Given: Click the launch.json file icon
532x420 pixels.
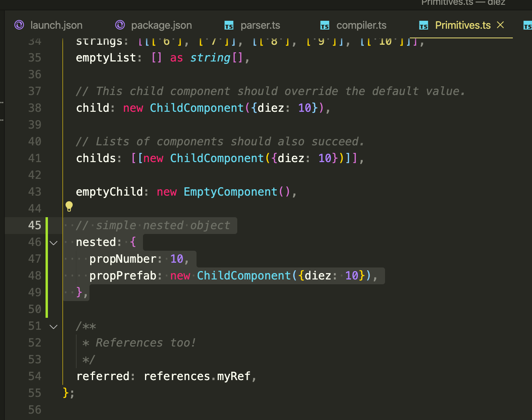Looking at the screenshot, I should coord(19,25).
